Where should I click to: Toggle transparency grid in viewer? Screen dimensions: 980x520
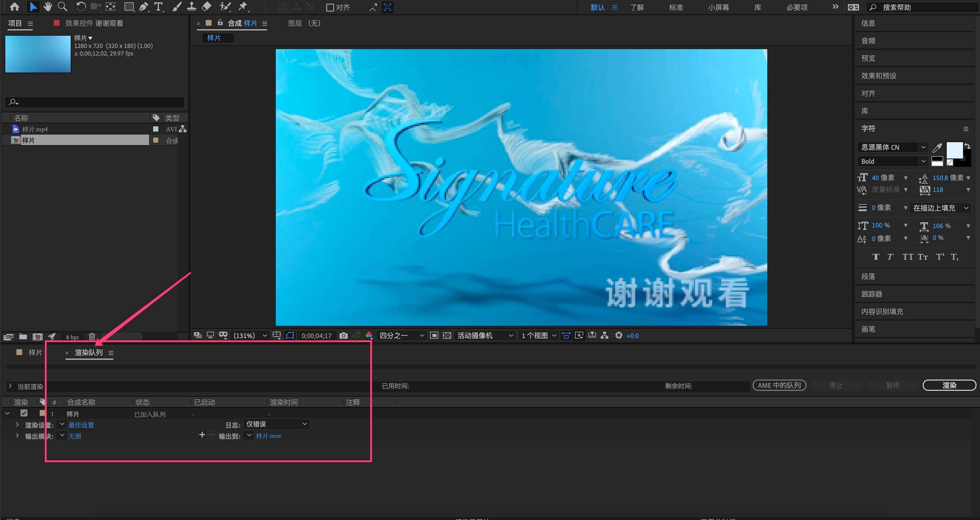pyautogui.click(x=447, y=335)
